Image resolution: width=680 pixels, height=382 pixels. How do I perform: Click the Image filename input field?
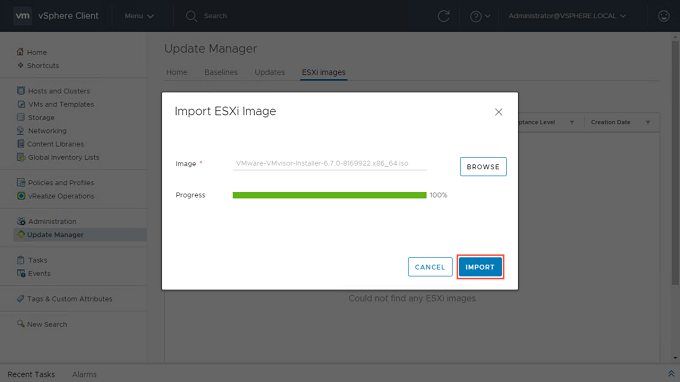[330, 163]
